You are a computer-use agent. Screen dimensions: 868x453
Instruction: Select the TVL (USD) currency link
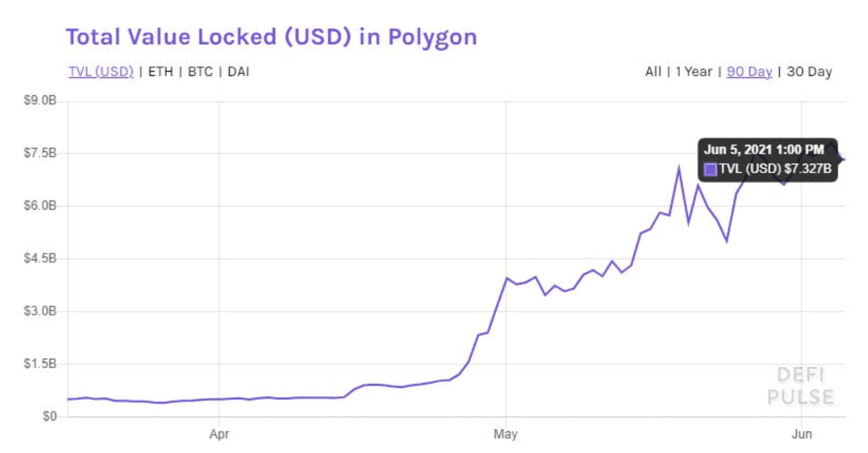(101, 71)
